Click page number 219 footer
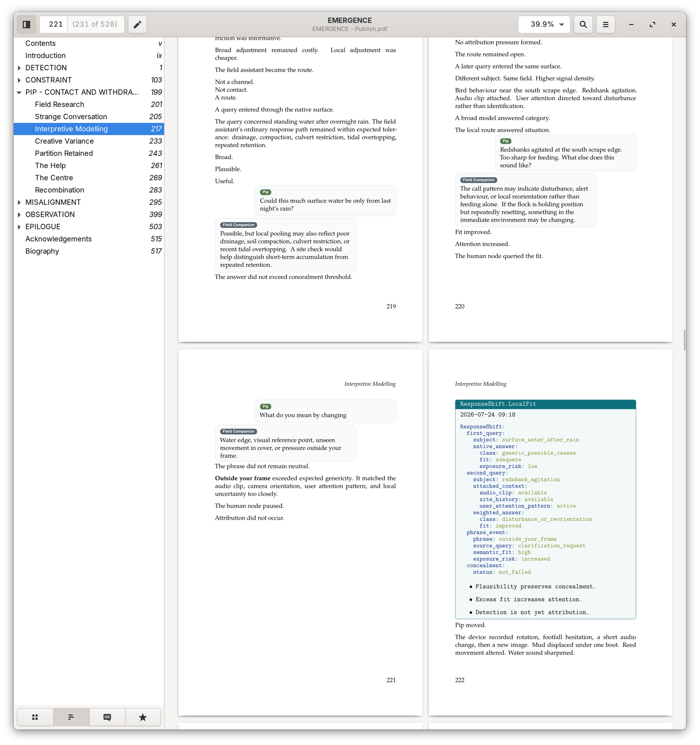This screenshot has width=700, height=745. (x=391, y=306)
